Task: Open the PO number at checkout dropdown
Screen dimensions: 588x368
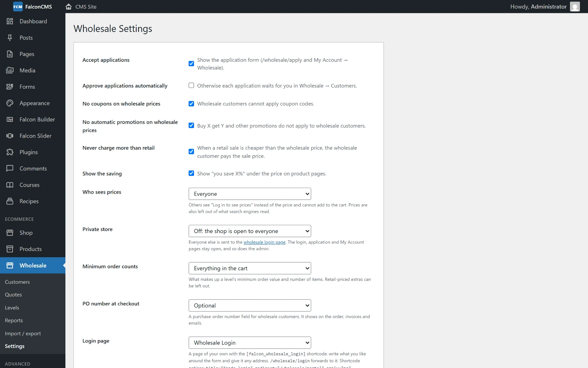Action: click(250, 305)
